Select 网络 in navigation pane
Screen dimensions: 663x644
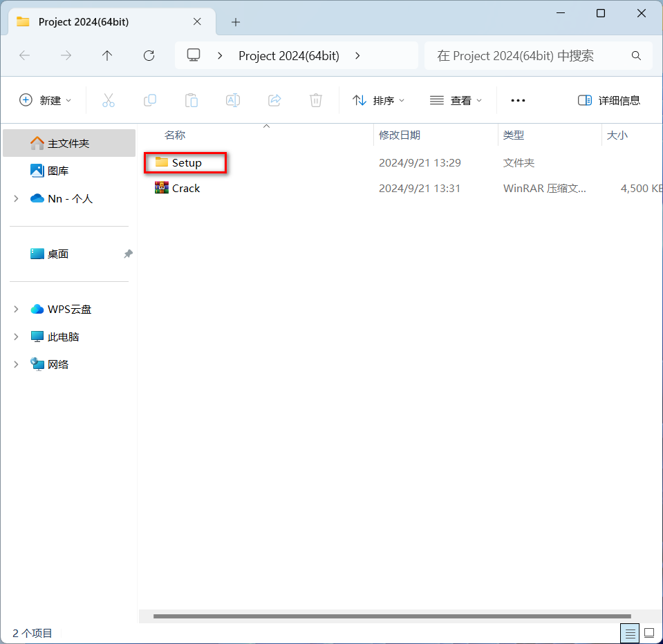(x=58, y=364)
